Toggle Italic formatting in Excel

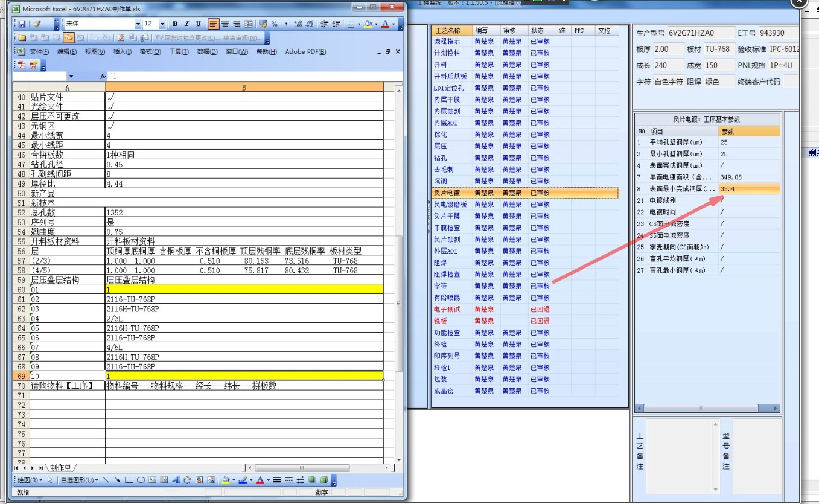(186, 24)
